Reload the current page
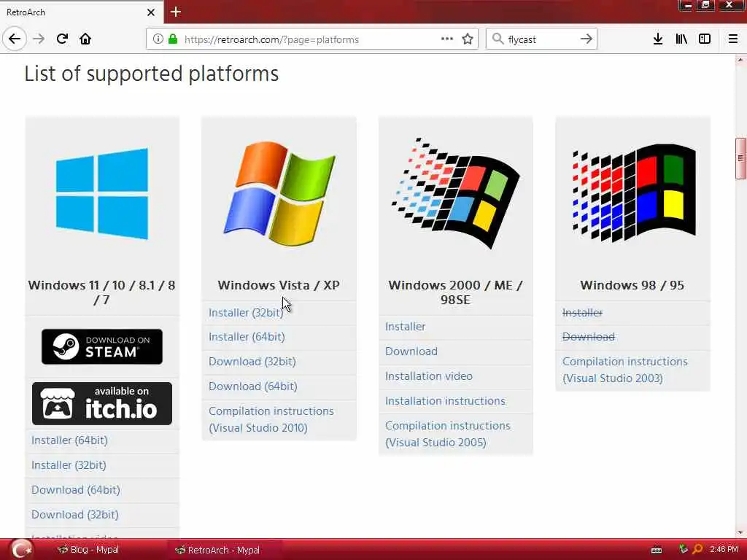The height and width of the screenshot is (560, 747). (x=62, y=39)
